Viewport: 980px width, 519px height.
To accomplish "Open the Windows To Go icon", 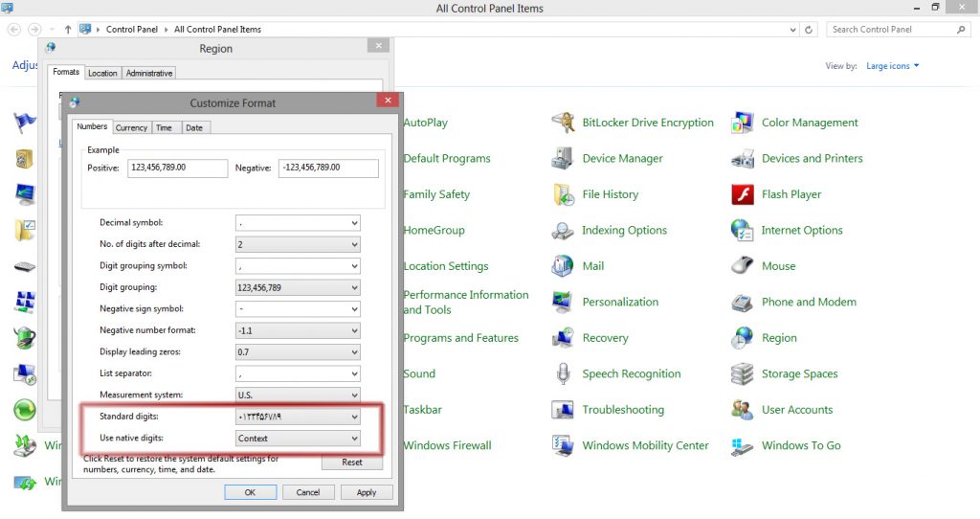I will point(742,446).
